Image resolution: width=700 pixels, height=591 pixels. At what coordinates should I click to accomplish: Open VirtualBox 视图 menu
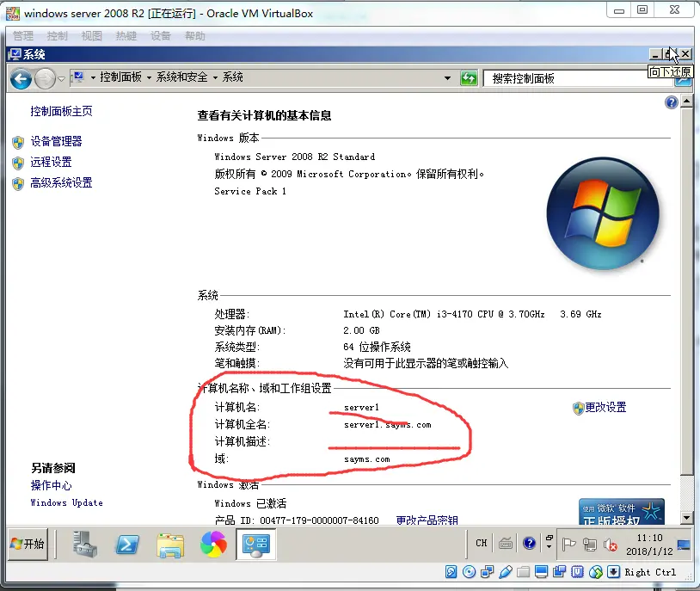click(x=91, y=36)
